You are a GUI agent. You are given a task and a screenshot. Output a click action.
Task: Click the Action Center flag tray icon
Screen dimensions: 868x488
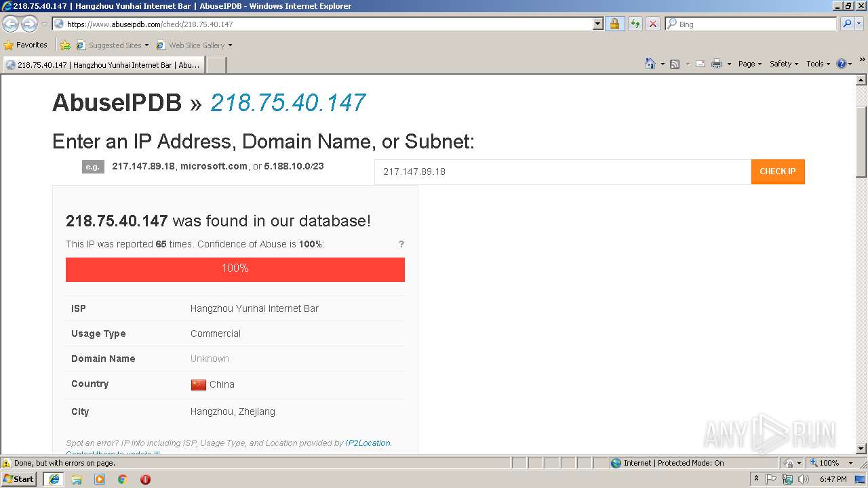(x=771, y=479)
